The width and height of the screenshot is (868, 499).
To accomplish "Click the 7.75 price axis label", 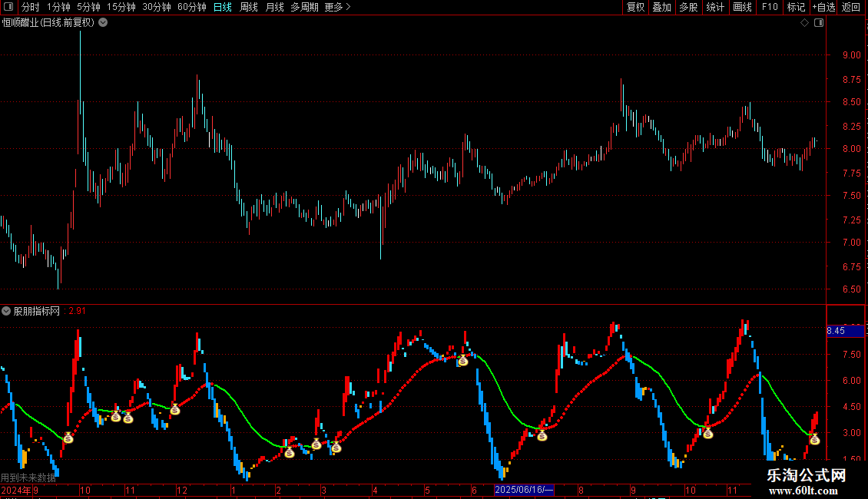I will pyautogui.click(x=851, y=173).
